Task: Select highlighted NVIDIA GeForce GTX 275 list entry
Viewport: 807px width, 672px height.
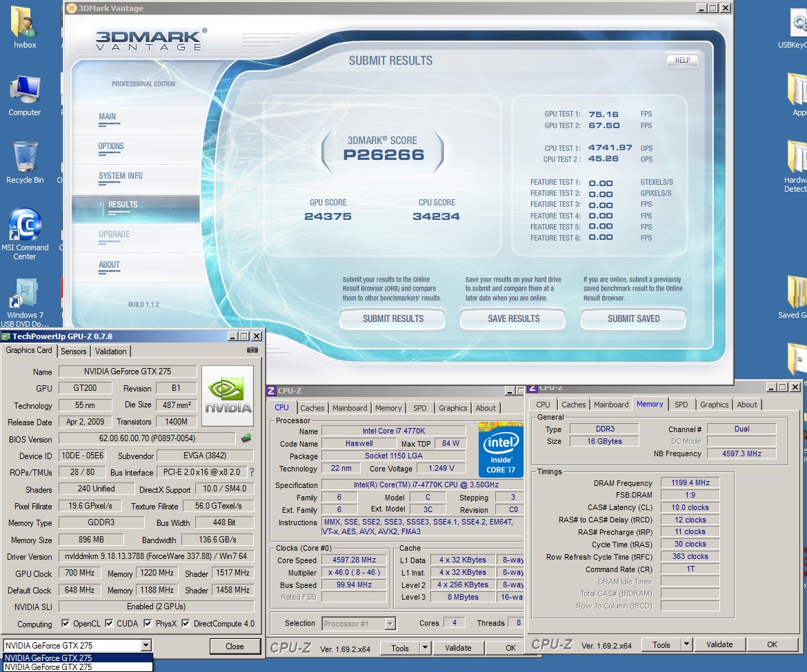Action: [78, 658]
